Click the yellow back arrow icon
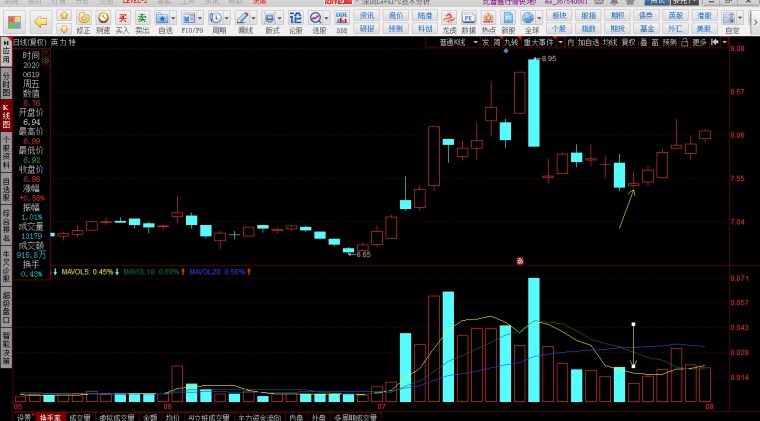The image size is (760, 421). click(41, 20)
